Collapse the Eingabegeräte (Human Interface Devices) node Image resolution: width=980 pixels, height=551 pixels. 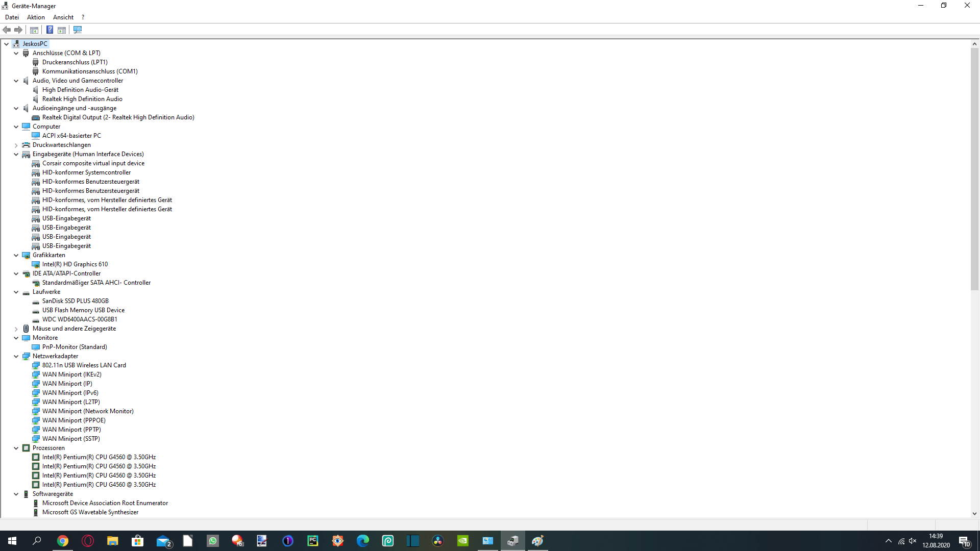pyautogui.click(x=16, y=154)
